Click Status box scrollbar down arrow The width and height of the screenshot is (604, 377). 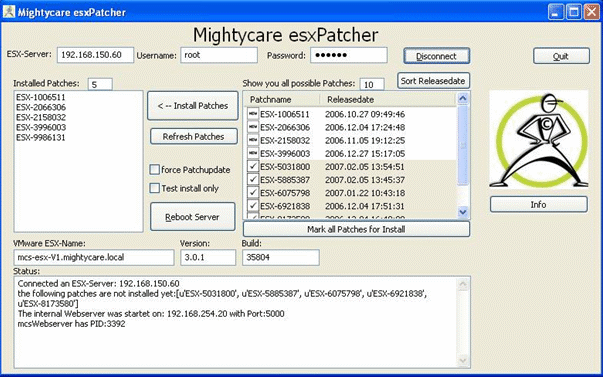pyautogui.click(x=463, y=360)
